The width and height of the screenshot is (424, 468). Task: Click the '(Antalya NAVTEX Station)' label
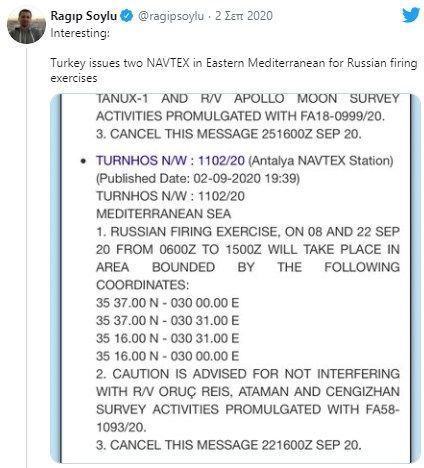pos(321,161)
